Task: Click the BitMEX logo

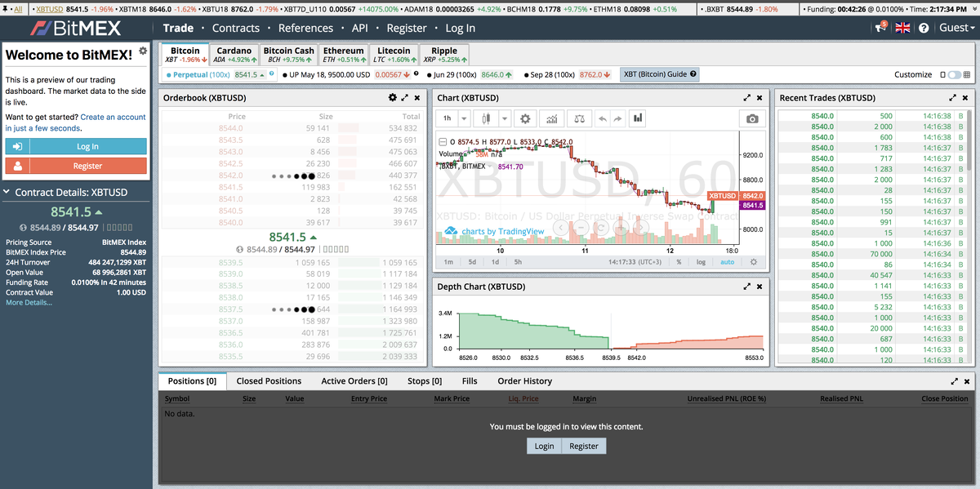Action: coord(75,28)
